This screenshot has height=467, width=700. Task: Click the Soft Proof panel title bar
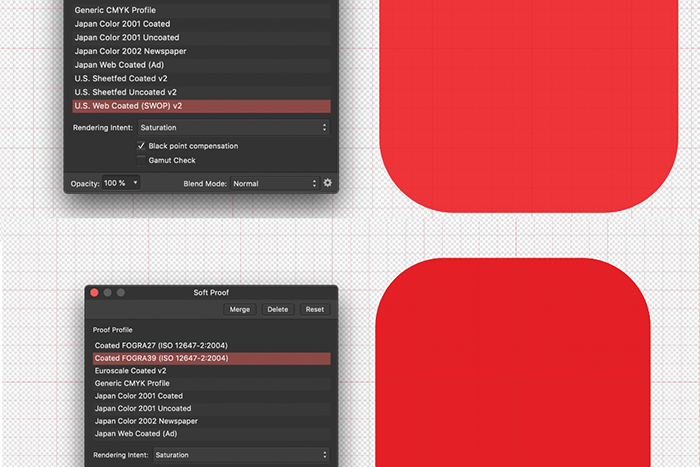(211, 293)
